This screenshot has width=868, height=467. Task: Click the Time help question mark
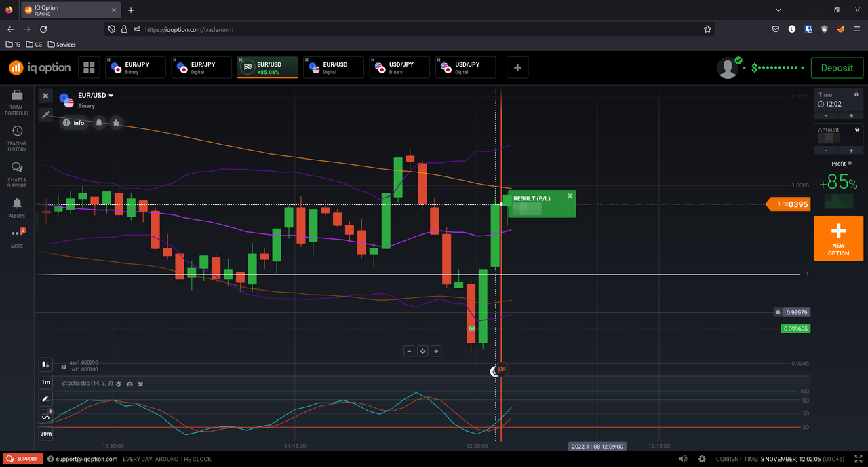857,95
